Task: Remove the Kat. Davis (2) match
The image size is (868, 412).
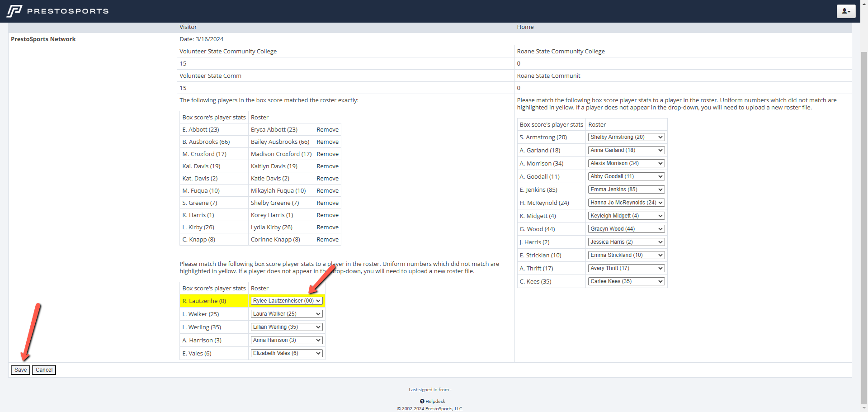Action: (x=327, y=179)
